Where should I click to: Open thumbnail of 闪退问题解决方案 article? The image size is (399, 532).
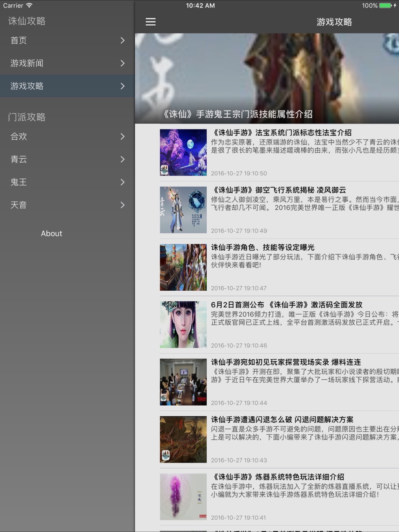(183, 439)
